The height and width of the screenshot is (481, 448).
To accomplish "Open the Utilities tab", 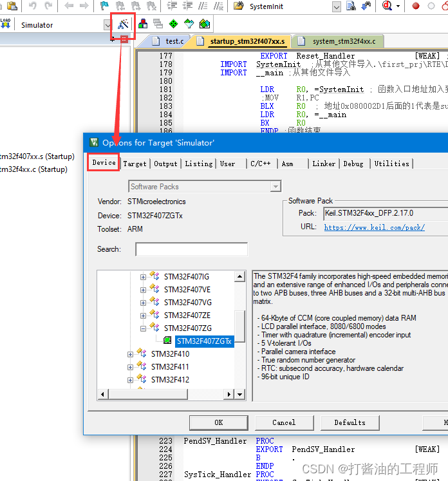I will 391,164.
